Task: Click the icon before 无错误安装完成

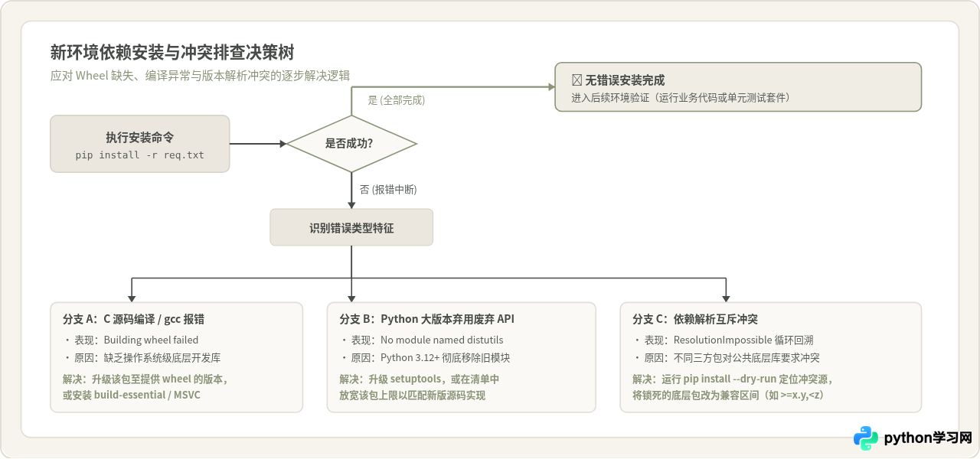Action: (577, 80)
